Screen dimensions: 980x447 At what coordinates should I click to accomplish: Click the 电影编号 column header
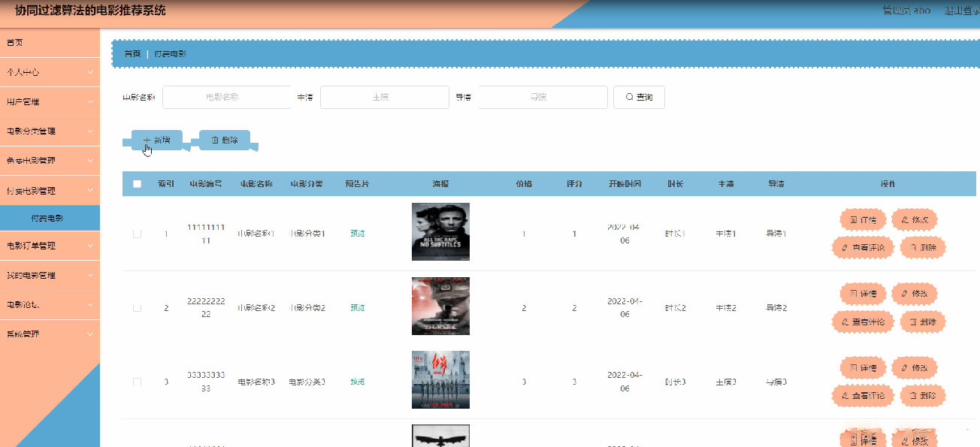[x=205, y=184]
